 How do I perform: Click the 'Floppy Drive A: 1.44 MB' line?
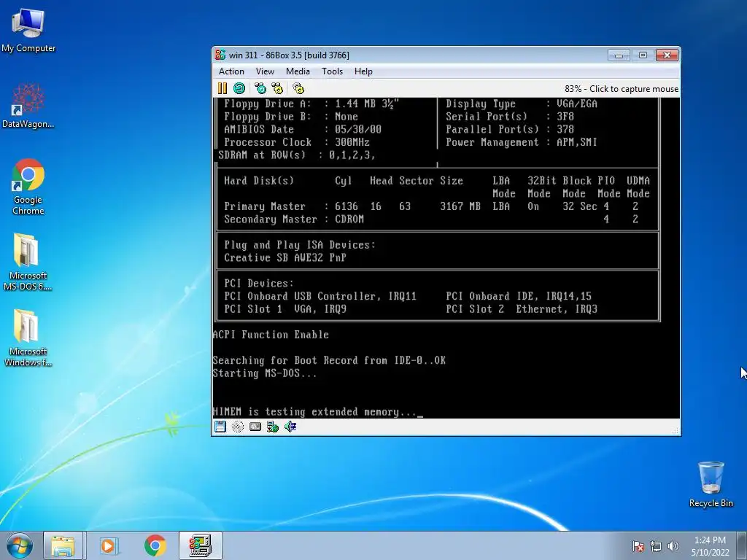[x=311, y=104]
